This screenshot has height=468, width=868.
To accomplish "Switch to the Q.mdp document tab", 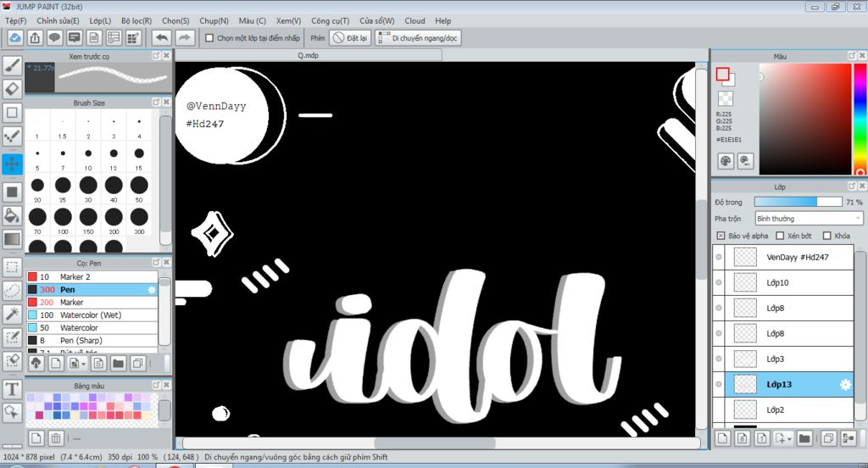I will [x=309, y=55].
